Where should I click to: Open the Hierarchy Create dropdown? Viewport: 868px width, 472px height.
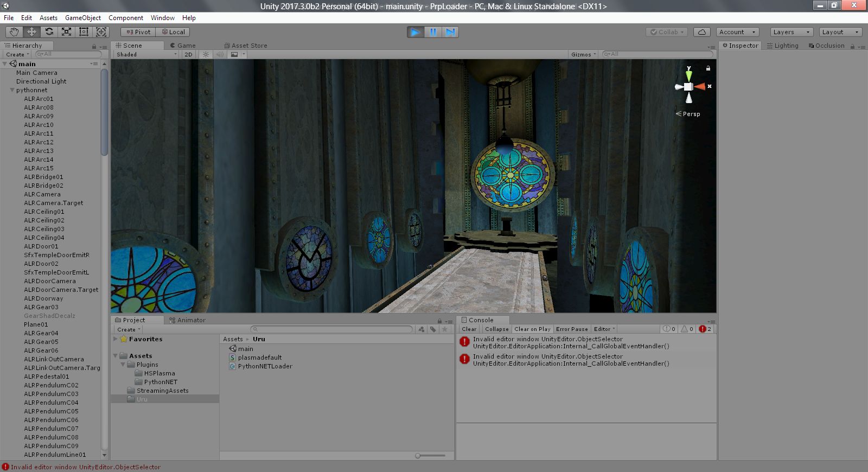click(x=17, y=54)
